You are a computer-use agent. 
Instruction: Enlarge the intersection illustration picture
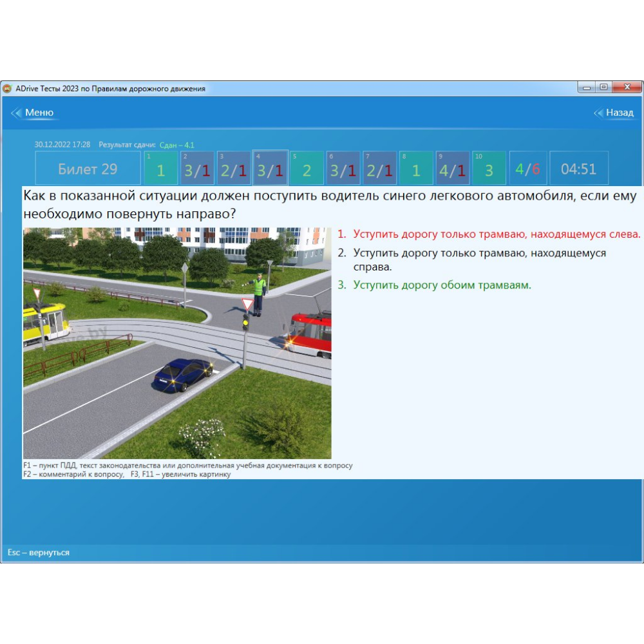pos(177,343)
